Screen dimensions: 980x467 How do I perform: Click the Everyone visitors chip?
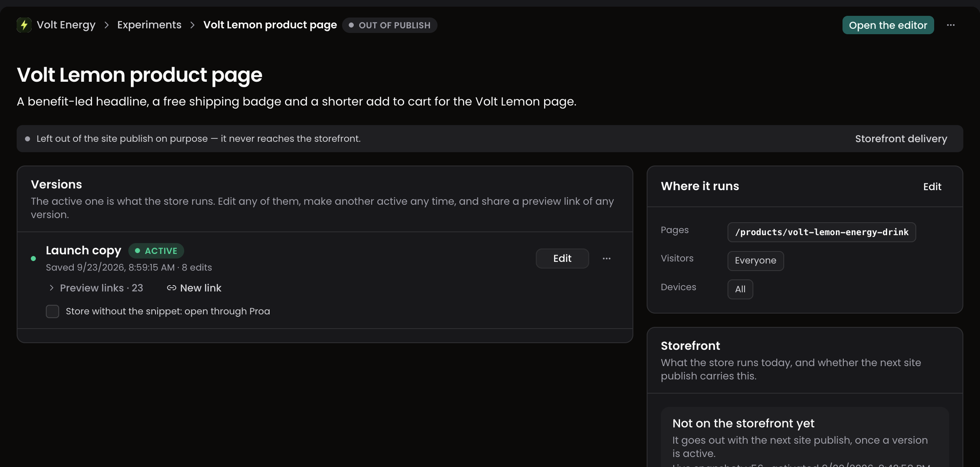coord(756,261)
